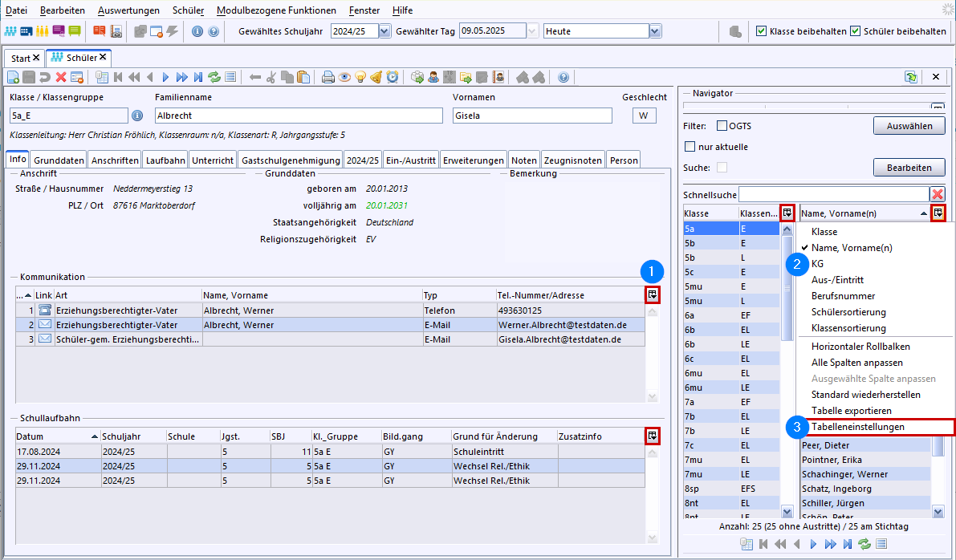Click the red book icon in main toolbar
Screen dimensions: 956x560
click(x=100, y=31)
